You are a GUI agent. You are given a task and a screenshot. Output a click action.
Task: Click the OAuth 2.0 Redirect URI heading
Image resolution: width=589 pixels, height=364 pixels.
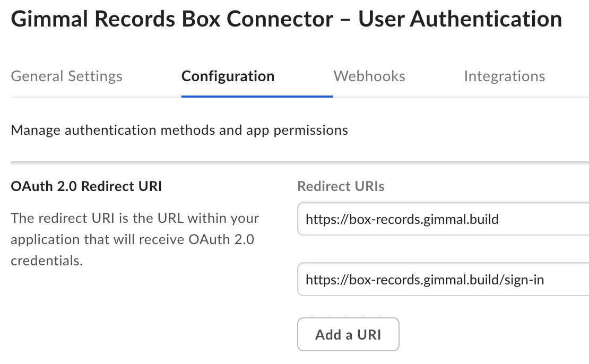(x=86, y=186)
